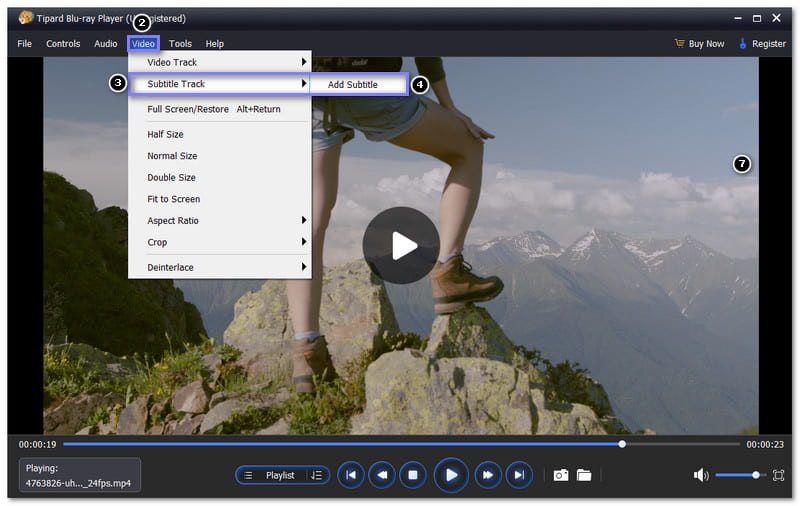Screen dimensions: 800x506
Task: Select Half Size option
Action: (x=219, y=134)
